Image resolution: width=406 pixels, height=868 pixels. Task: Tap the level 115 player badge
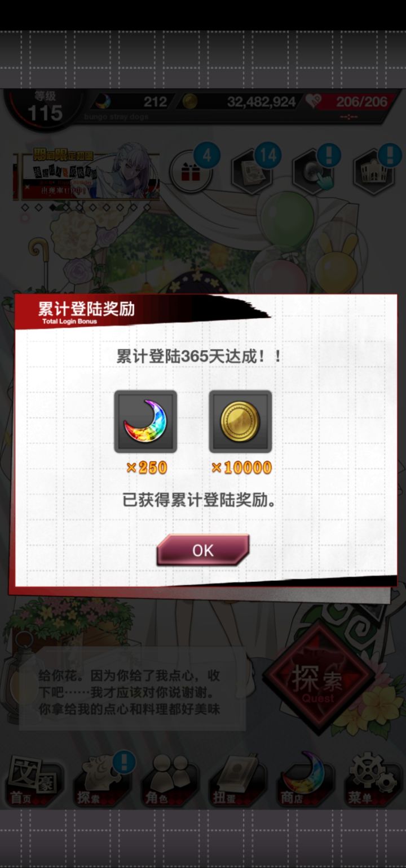tap(45, 108)
